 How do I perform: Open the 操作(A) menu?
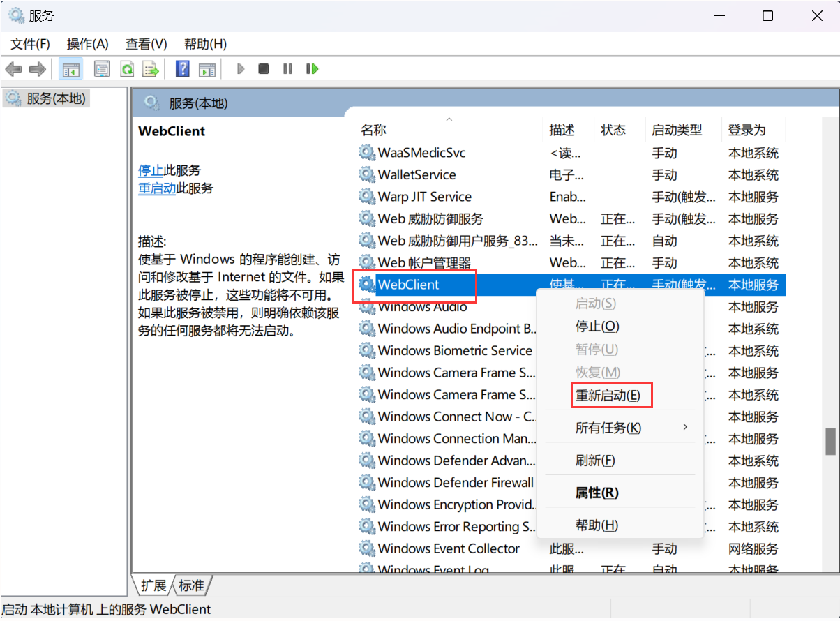pyautogui.click(x=88, y=44)
